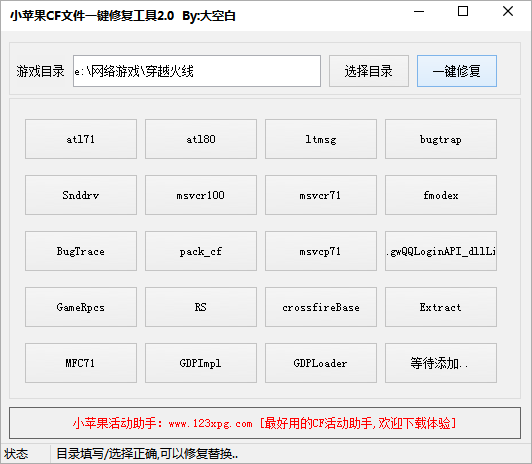Repair the pack_cf file
The width and height of the screenshot is (532, 464).
coord(201,251)
